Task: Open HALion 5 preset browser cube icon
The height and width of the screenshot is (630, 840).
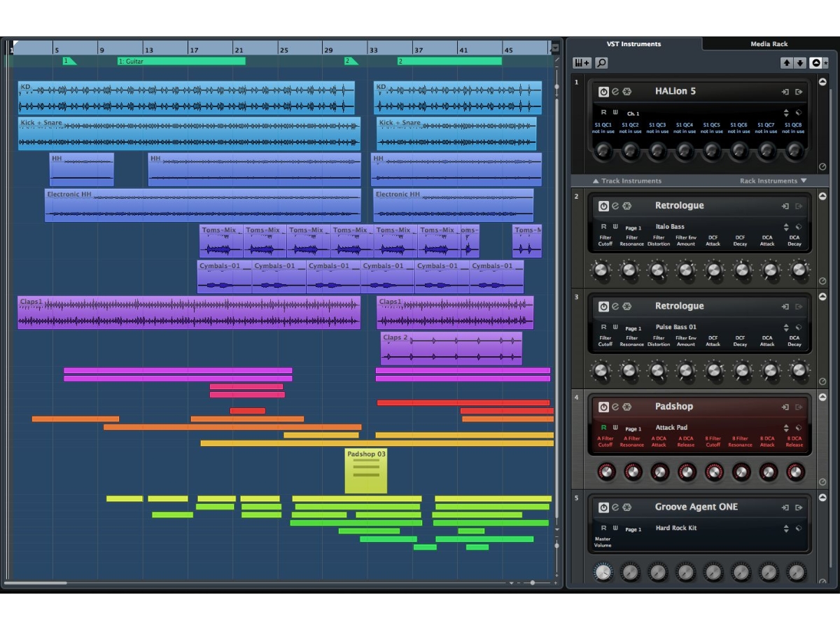Action: pyautogui.click(x=799, y=113)
